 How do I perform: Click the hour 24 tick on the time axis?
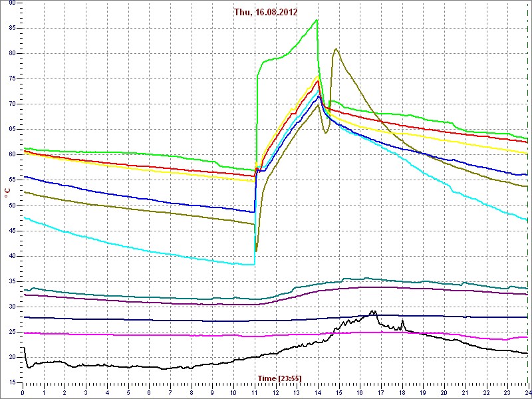[x=528, y=392]
